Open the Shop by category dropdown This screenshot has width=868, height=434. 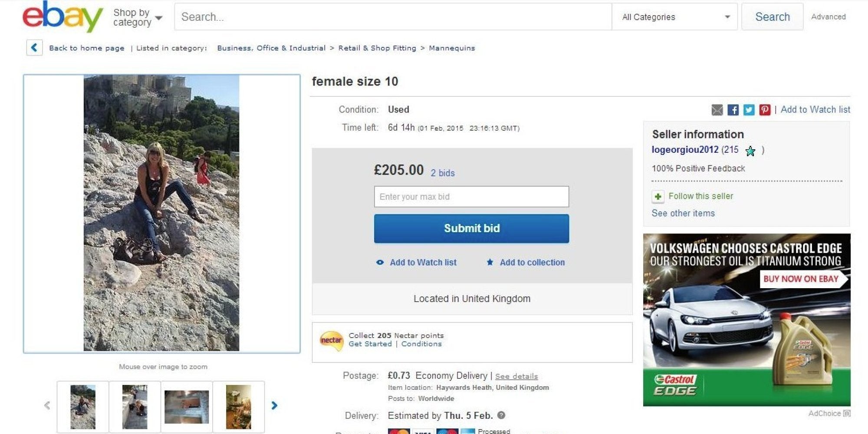click(137, 17)
